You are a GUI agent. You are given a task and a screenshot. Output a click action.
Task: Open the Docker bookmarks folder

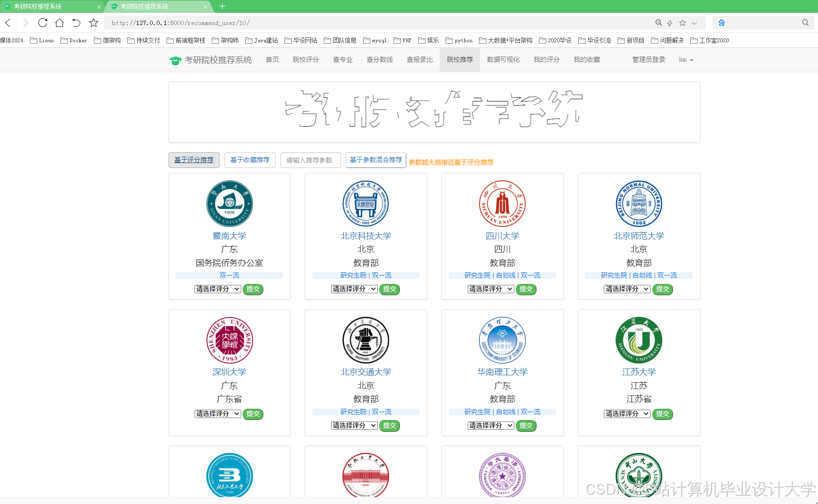[74, 40]
